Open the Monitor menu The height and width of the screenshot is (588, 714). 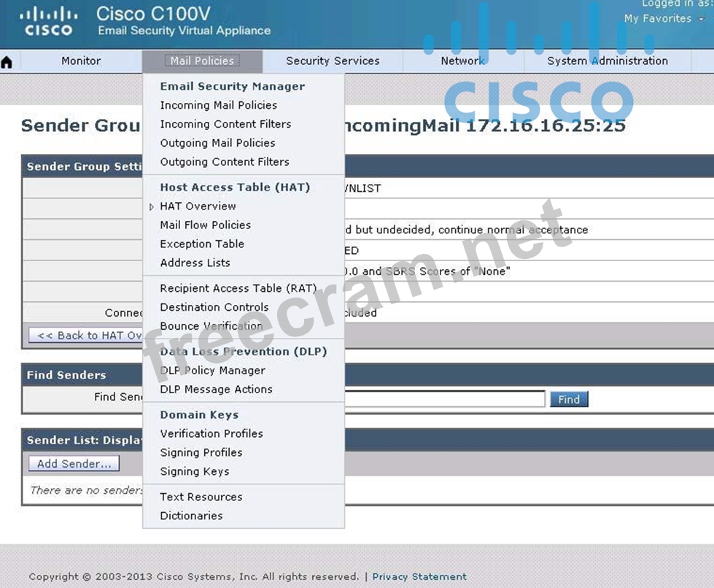click(x=81, y=61)
